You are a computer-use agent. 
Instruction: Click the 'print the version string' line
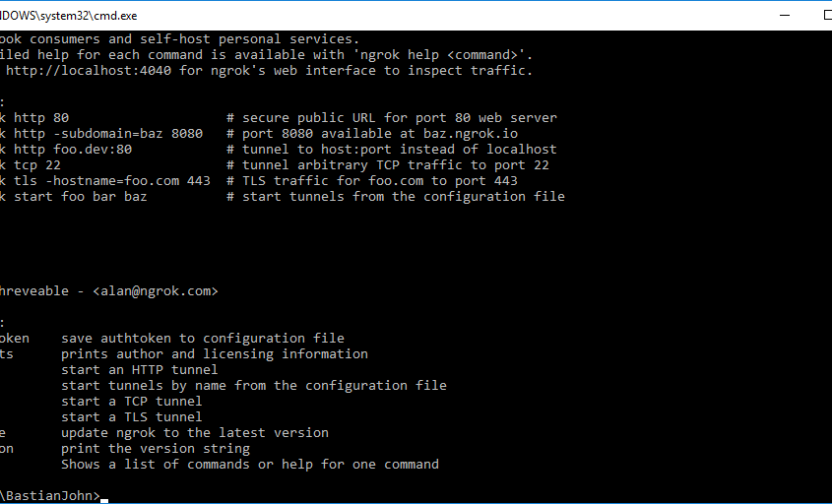(156, 448)
